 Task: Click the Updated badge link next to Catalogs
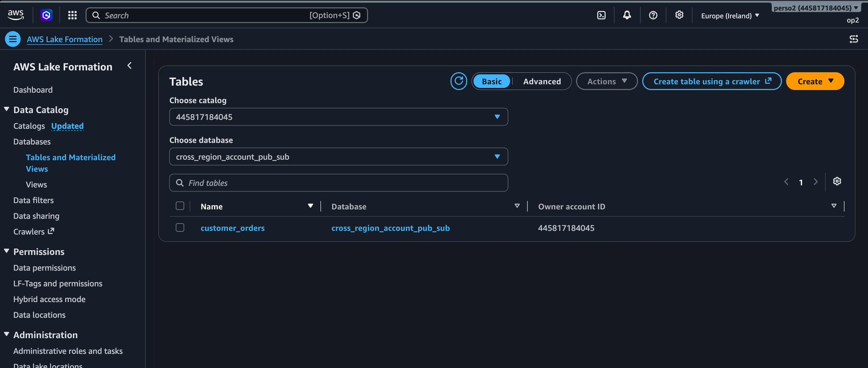(67, 126)
